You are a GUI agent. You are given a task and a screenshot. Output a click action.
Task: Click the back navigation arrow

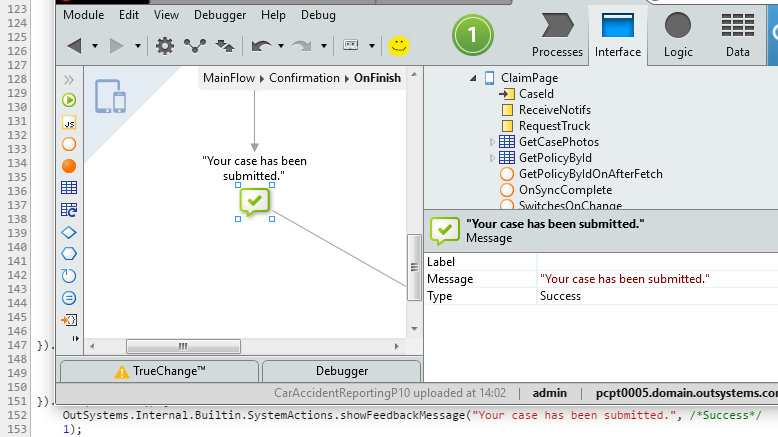click(x=74, y=46)
